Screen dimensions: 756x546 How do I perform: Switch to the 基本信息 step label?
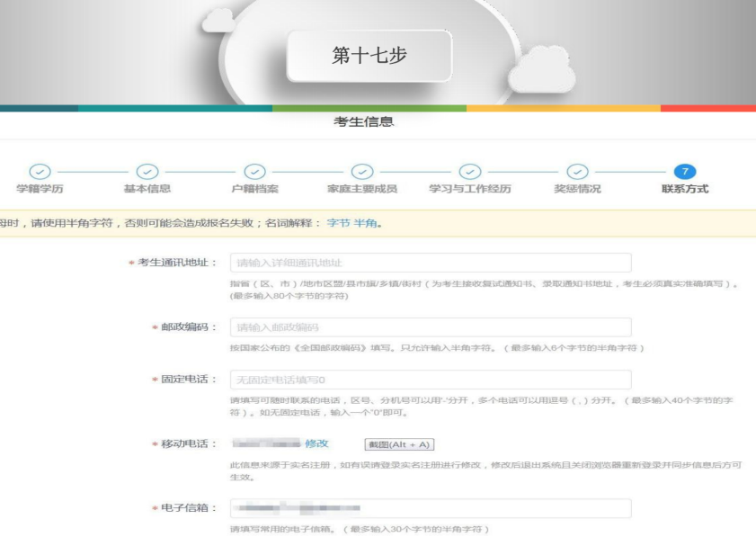pos(147,189)
